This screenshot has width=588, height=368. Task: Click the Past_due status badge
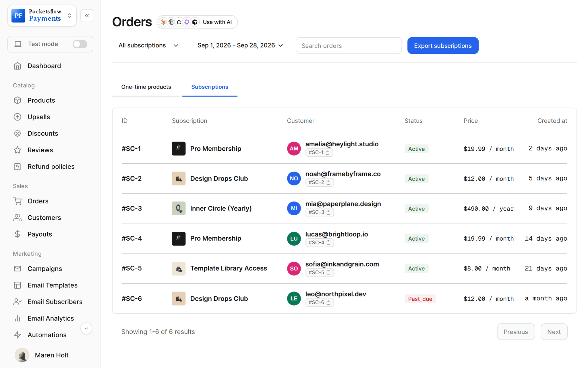420,299
